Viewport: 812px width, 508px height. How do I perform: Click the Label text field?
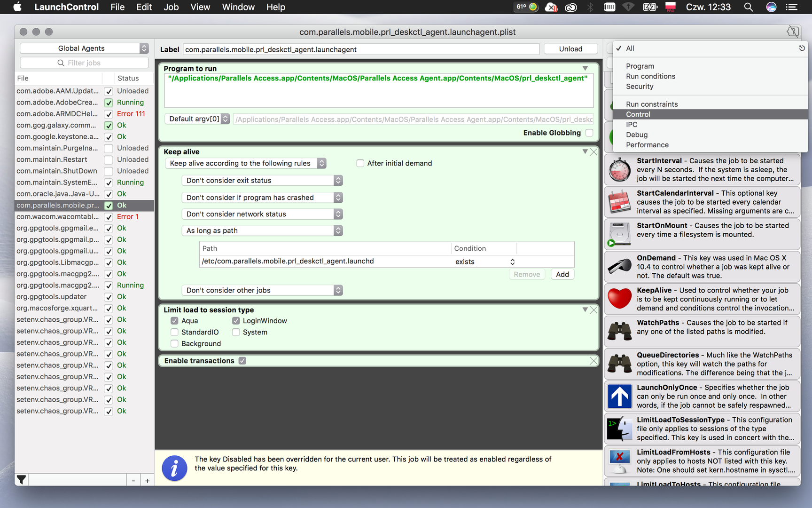click(x=361, y=49)
